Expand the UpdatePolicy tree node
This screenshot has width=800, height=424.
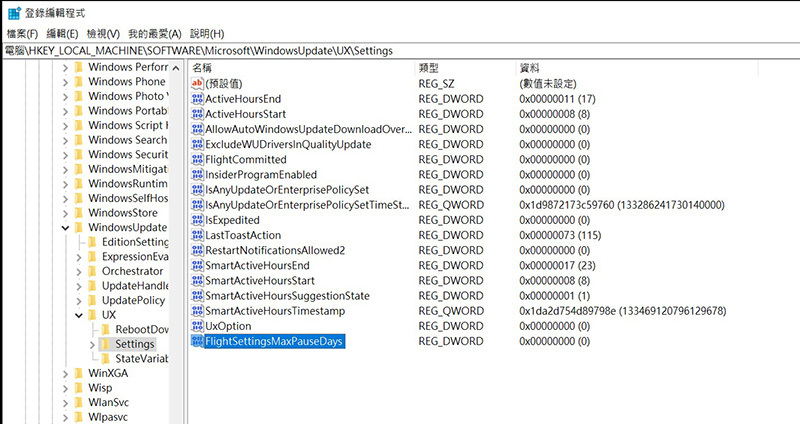click(79, 301)
